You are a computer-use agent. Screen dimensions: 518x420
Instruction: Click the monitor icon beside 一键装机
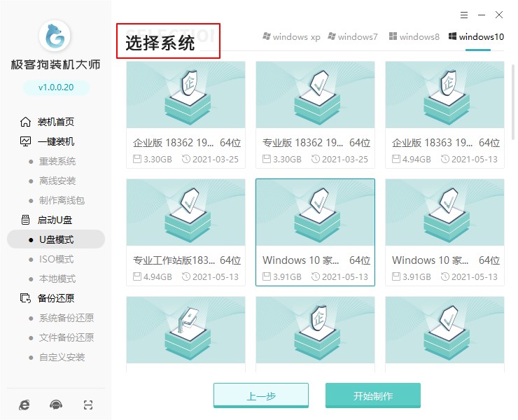(25, 141)
